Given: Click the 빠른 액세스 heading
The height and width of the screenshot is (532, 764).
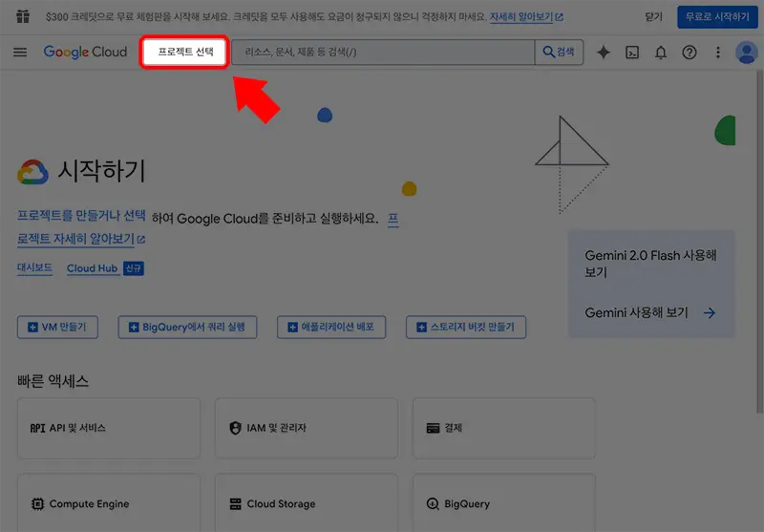Looking at the screenshot, I should pyautogui.click(x=53, y=381).
